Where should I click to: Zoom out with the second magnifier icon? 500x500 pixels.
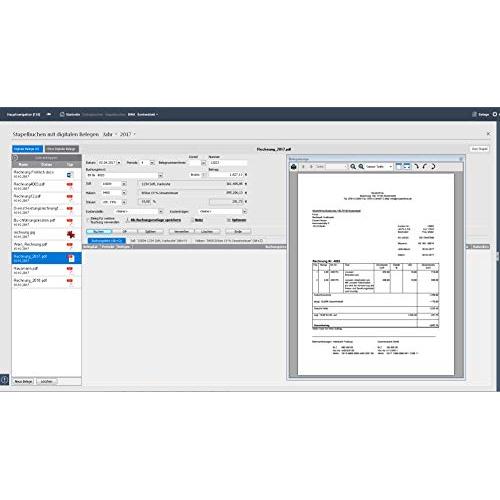click(361, 166)
